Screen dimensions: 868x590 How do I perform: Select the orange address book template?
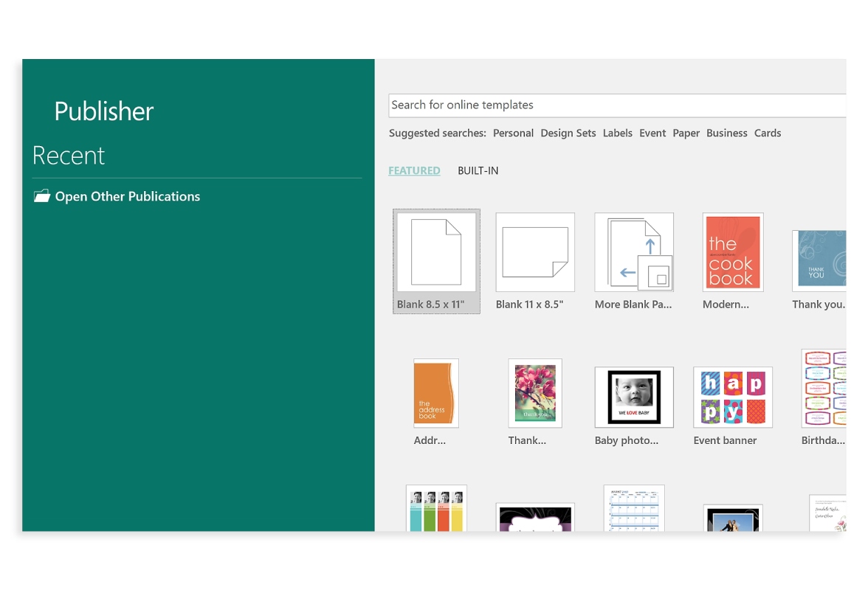pos(436,393)
